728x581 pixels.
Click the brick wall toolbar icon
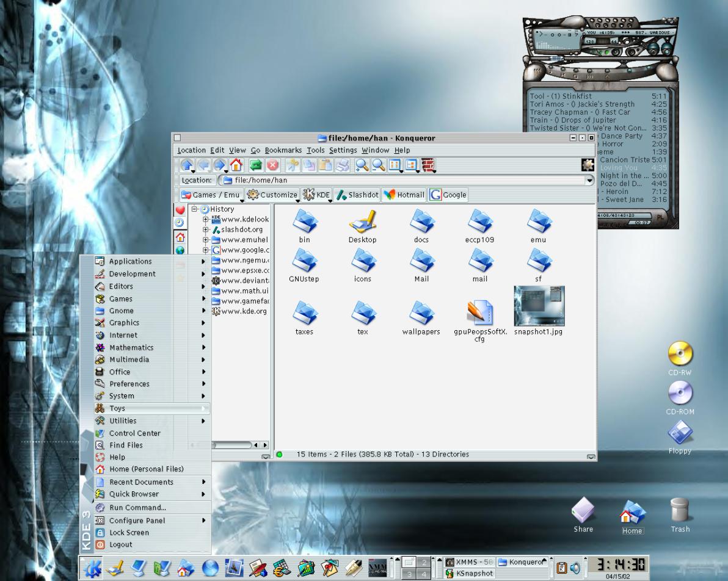(428, 165)
